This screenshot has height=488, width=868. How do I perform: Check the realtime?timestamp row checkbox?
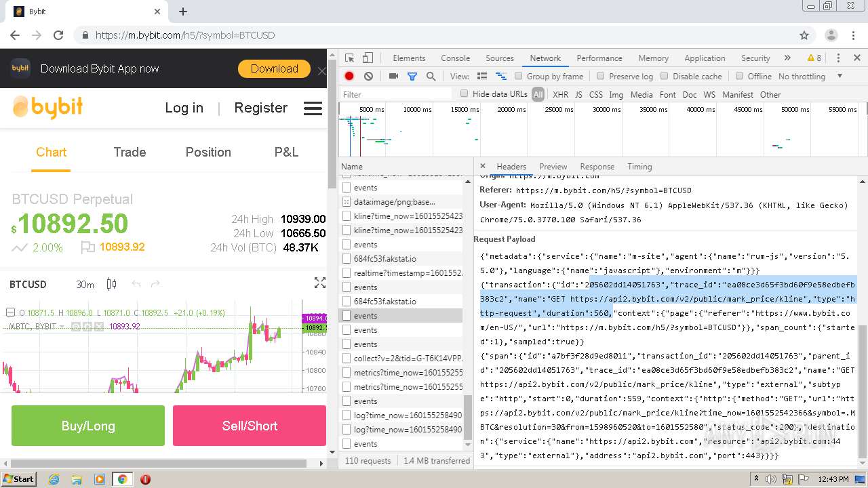[x=347, y=273]
